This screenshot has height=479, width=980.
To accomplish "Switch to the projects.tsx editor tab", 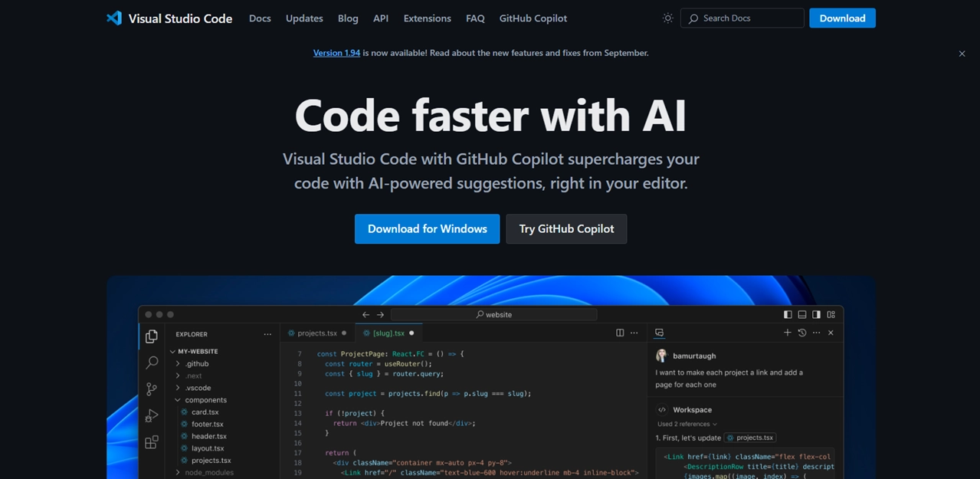I will (316, 333).
